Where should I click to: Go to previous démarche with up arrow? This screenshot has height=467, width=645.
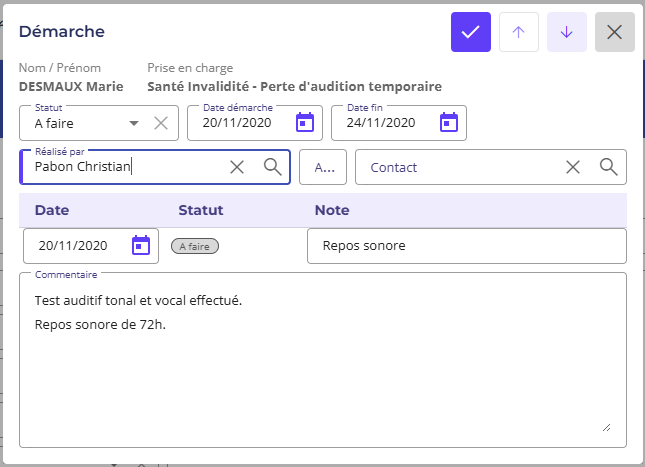point(518,32)
